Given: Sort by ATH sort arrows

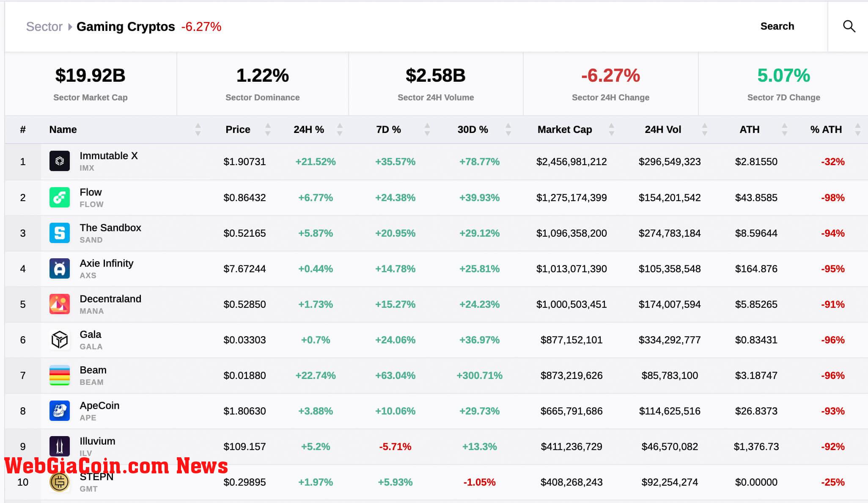Looking at the screenshot, I should [x=785, y=130].
